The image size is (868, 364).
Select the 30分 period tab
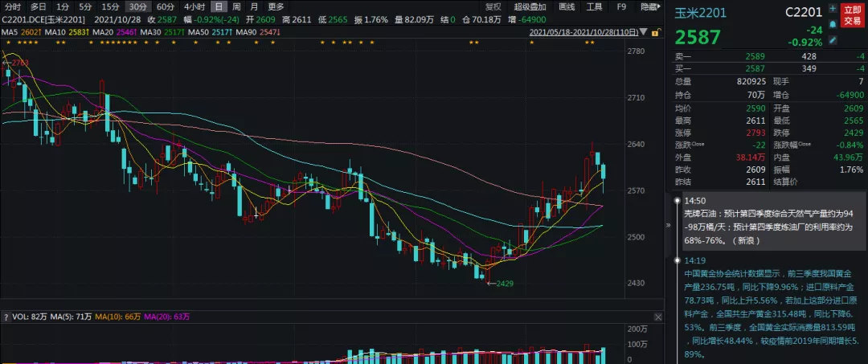[137, 7]
